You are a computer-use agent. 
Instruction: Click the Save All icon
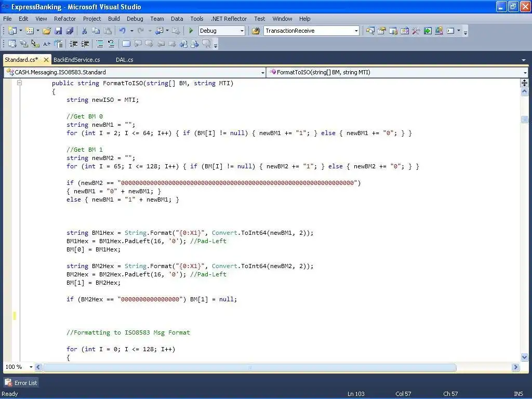coord(70,31)
